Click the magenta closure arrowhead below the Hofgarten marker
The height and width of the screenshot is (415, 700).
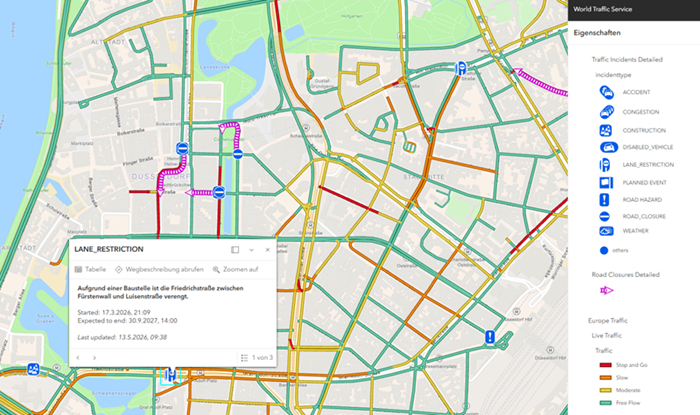(x=517, y=71)
